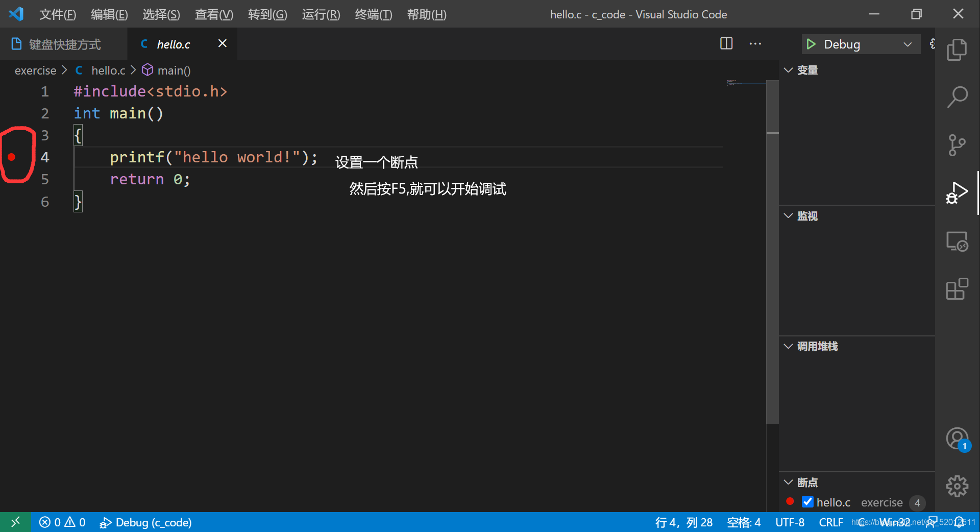Open the Remote Explorer icon
This screenshot has width=980, height=532.
957,241
